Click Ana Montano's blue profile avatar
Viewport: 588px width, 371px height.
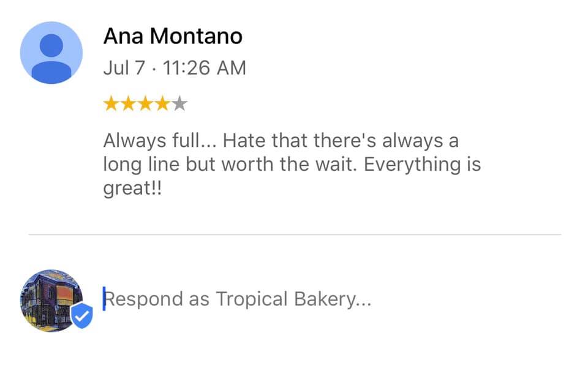point(51,53)
